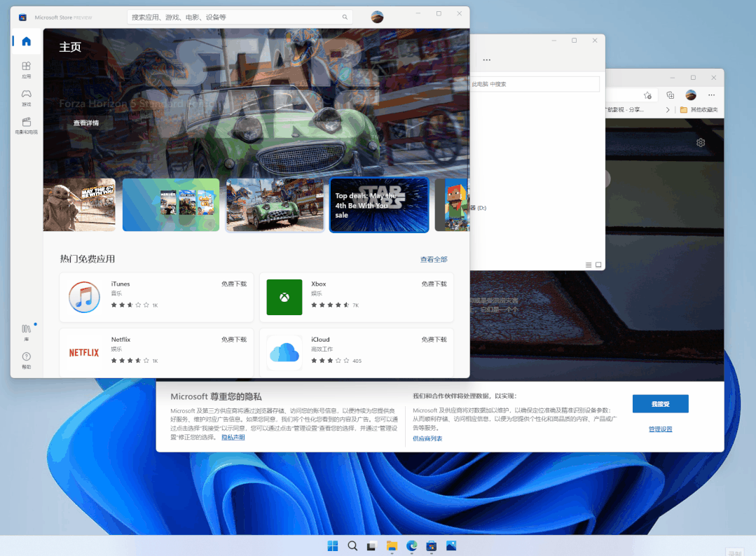Open the Store account profile picture
This screenshot has height=556, width=756.
coord(377,18)
